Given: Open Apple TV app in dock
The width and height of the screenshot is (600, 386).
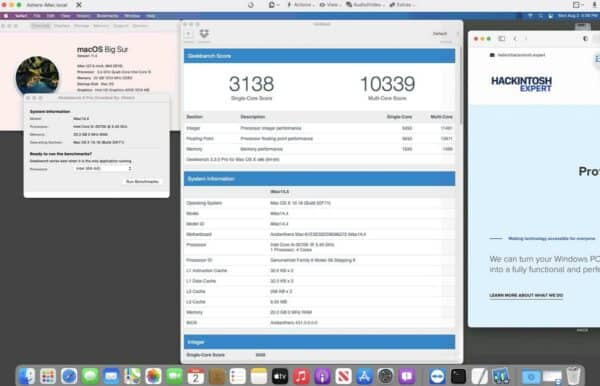Looking at the screenshot, I should coord(280,376).
